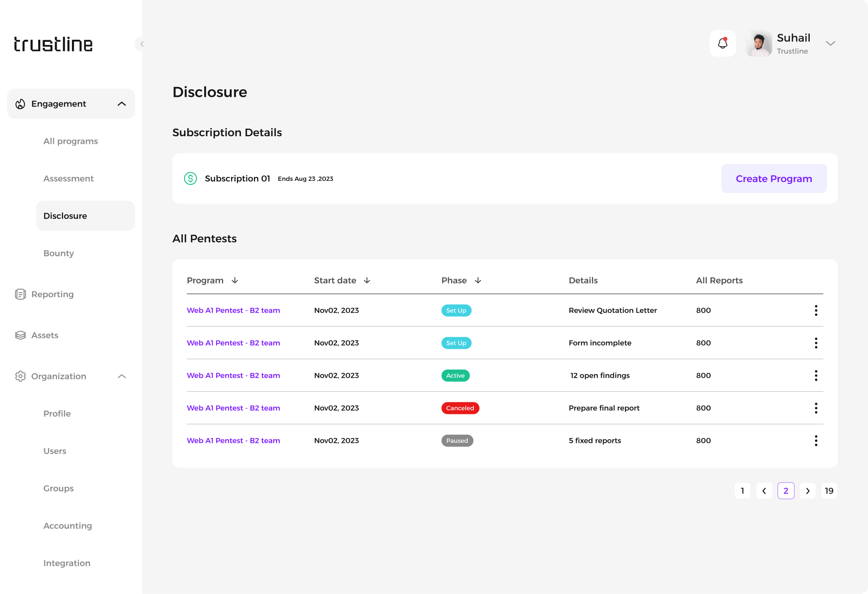Open kebab menu for Canceled pentest row
Image resolution: width=868 pixels, height=594 pixels.
816,408
